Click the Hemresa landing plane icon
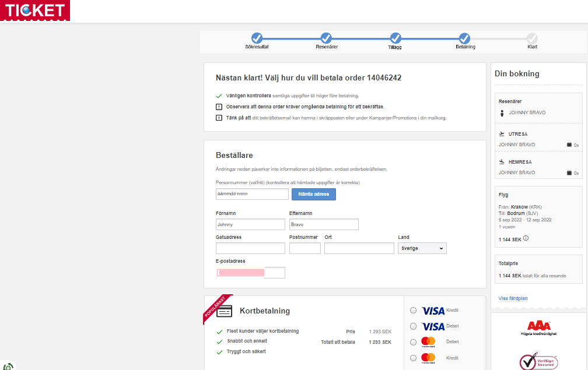Screen dimensions: 588x370 point(502,162)
